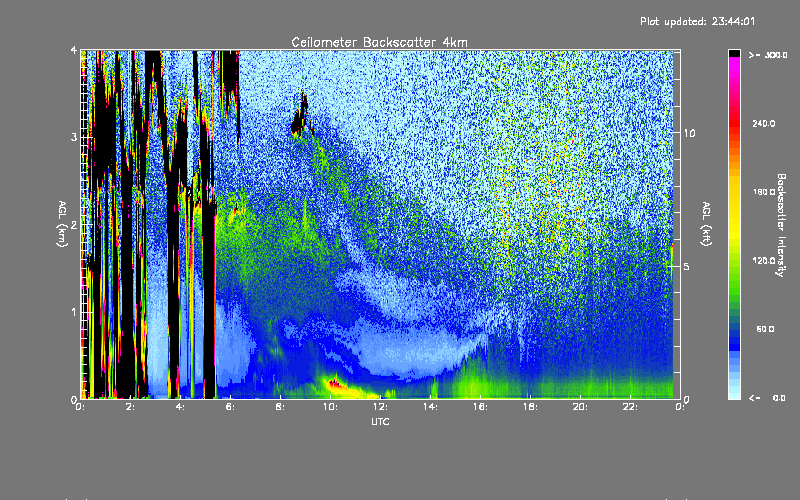800x500 pixels.
Task: Click the '12:' tick on the UTC axis
Action: (380, 407)
